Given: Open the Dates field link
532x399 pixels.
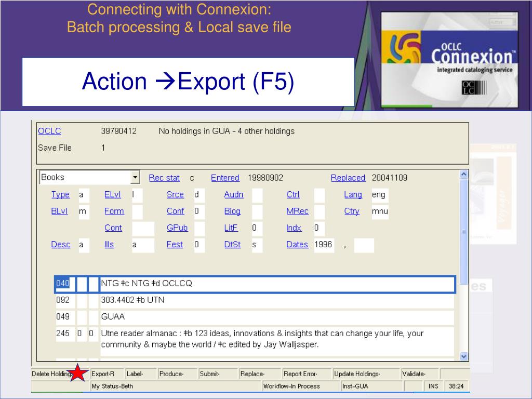Looking at the screenshot, I should click(297, 244).
